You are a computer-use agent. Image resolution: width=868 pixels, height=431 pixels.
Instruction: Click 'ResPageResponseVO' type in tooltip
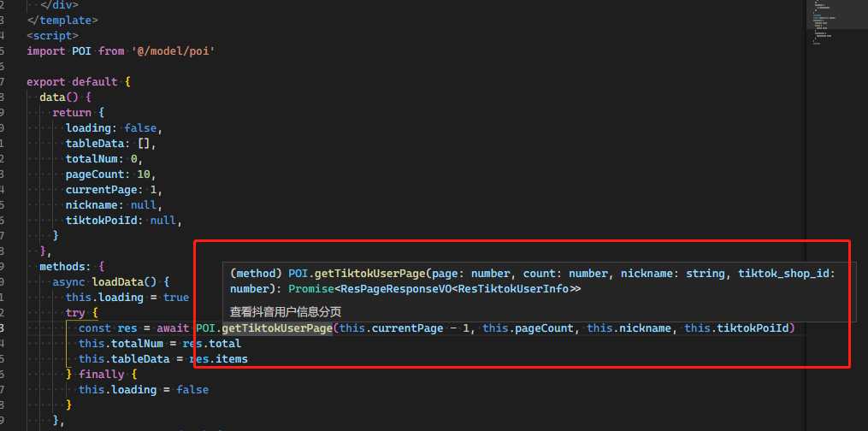coord(395,289)
